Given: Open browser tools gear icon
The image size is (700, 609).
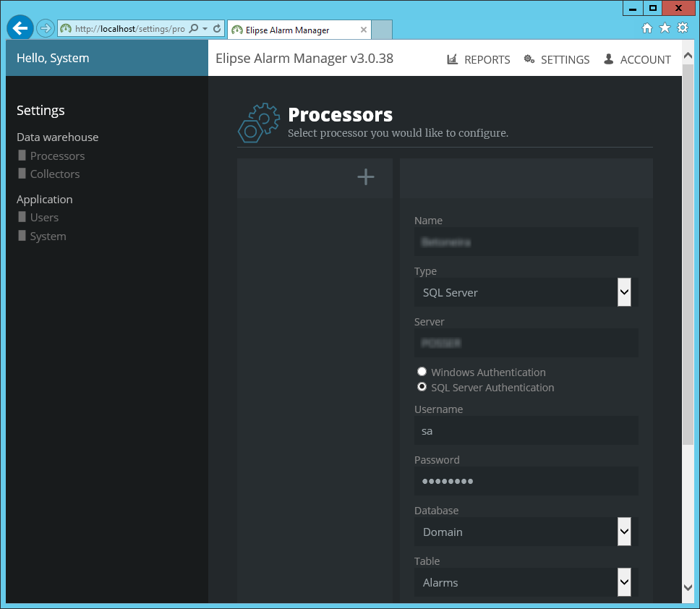Looking at the screenshot, I should tap(682, 28).
